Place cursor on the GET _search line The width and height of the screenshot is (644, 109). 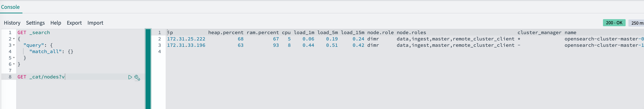point(34,33)
